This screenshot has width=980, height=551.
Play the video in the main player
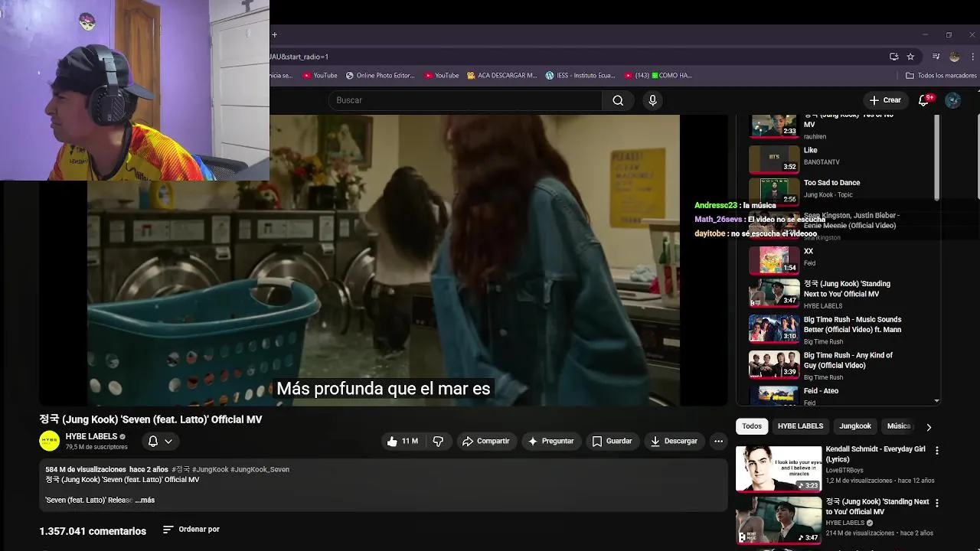click(383, 260)
